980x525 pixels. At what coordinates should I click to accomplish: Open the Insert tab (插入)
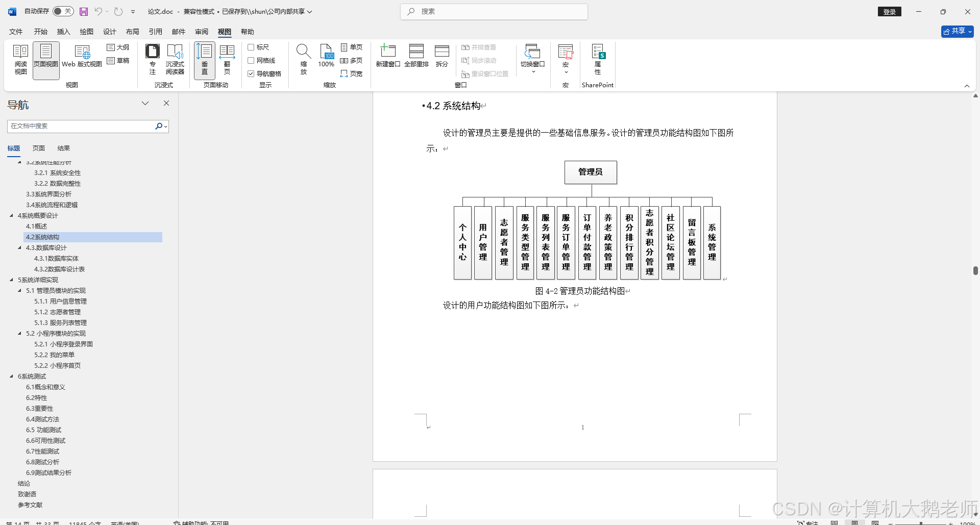click(x=63, y=32)
